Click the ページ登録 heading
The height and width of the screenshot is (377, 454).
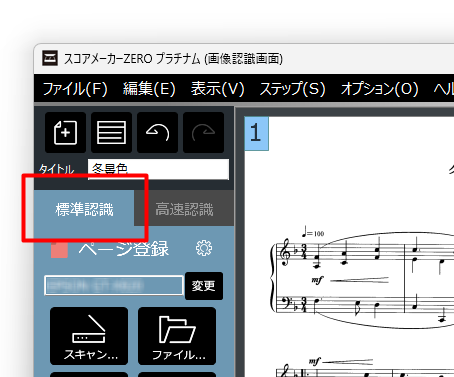124,249
